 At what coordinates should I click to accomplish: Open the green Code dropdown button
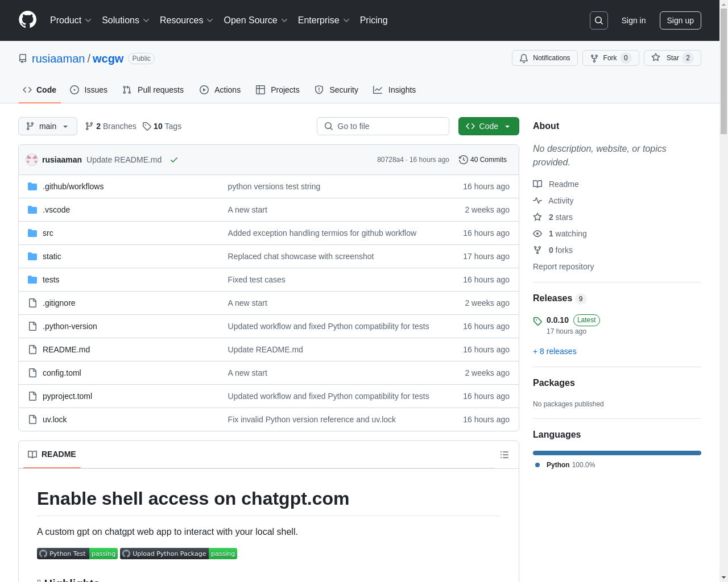(x=489, y=126)
